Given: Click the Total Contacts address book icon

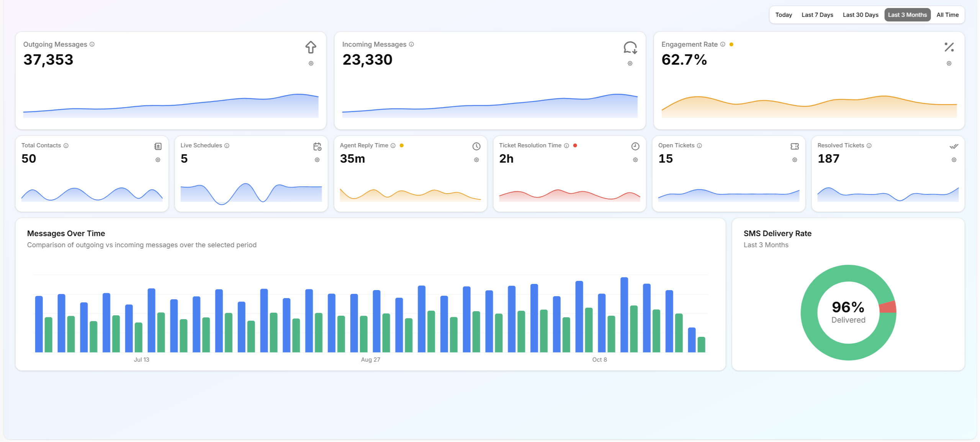Looking at the screenshot, I should tap(158, 147).
